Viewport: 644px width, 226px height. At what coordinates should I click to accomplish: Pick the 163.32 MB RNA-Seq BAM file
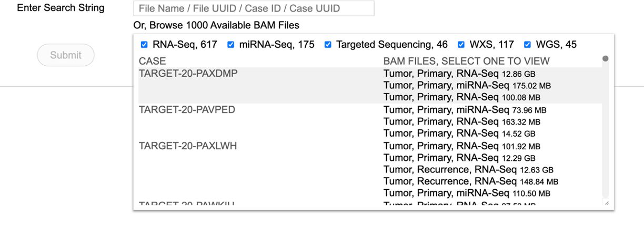461,122
